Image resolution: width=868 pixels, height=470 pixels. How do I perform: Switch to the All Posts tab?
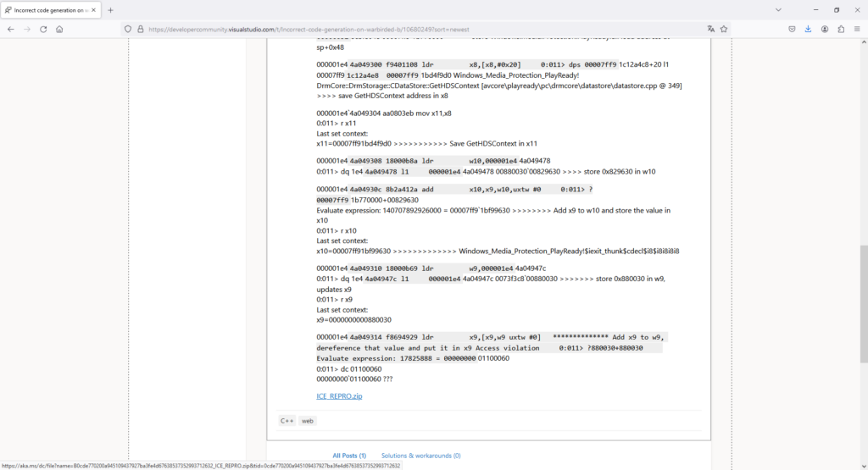[349, 455]
